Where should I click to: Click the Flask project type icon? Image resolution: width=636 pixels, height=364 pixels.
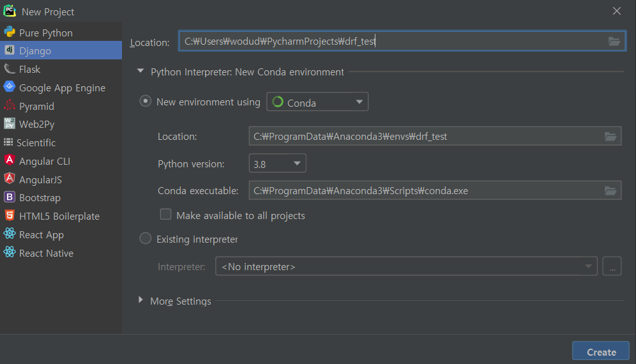point(10,69)
